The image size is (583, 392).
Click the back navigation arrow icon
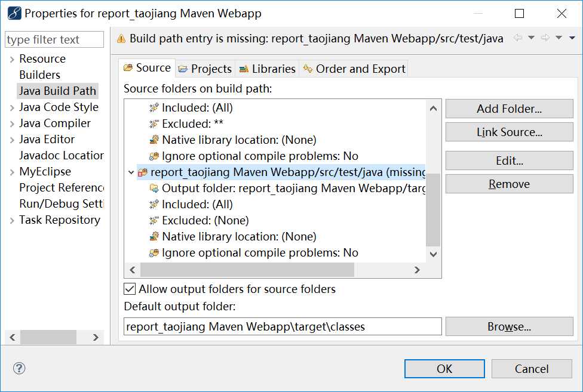pyautogui.click(x=517, y=38)
